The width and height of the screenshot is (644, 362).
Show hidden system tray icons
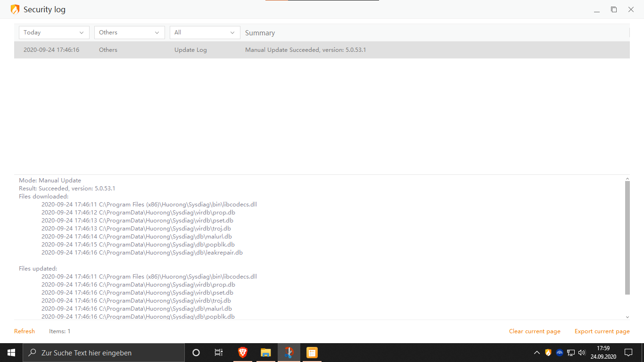pyautogui.click(x=537, y=353)
